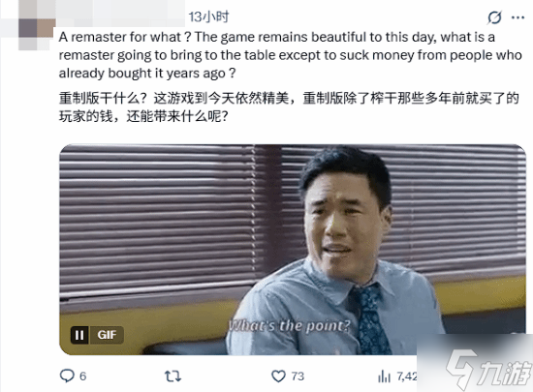This screenshot has height=392, width=533.
Task: Click the reply speech bubble icon
Action: coord(67,376)
